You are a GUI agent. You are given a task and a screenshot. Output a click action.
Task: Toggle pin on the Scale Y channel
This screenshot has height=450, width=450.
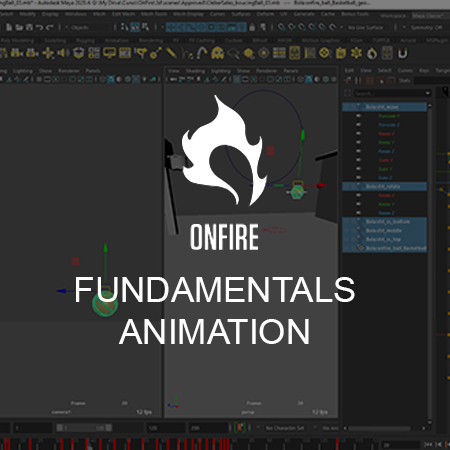click(x=358, y=169)
